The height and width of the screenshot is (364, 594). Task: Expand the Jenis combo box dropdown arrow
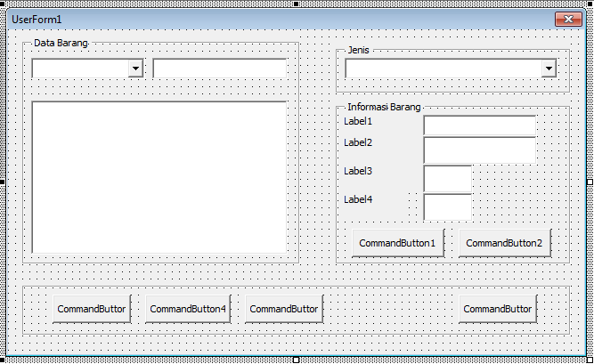click(549, 69)
